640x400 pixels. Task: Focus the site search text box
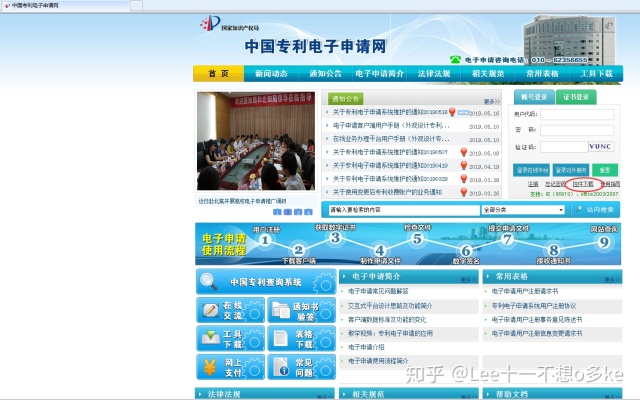[404, 210]
